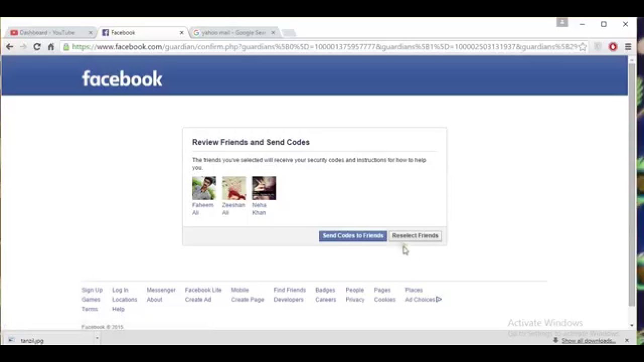This screenshot has width=644, height=362.
Task: Open Badges footer link
Action: (325, 290)
